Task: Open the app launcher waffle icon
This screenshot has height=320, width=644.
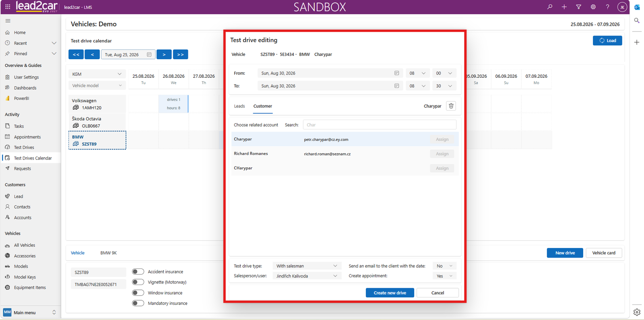Action: tap(8, 7)
